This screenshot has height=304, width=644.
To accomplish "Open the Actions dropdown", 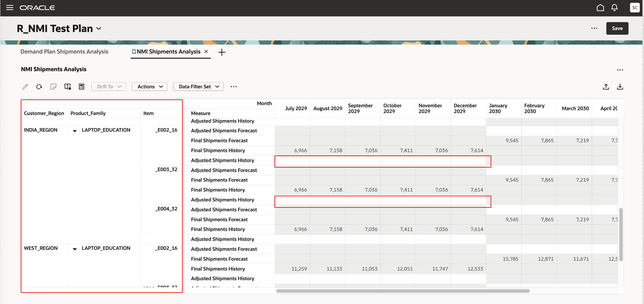I will (x=150, y=87).
